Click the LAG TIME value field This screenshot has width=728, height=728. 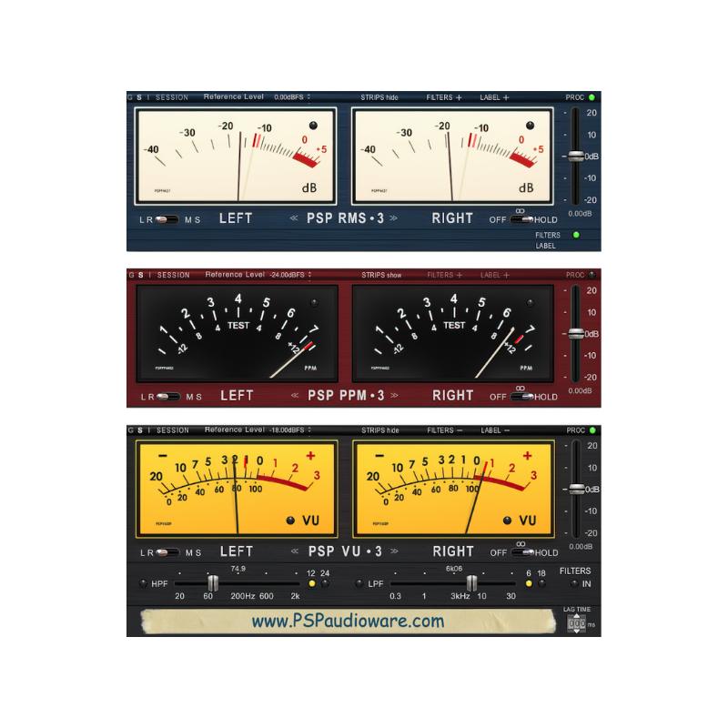[x=577, y=623]
